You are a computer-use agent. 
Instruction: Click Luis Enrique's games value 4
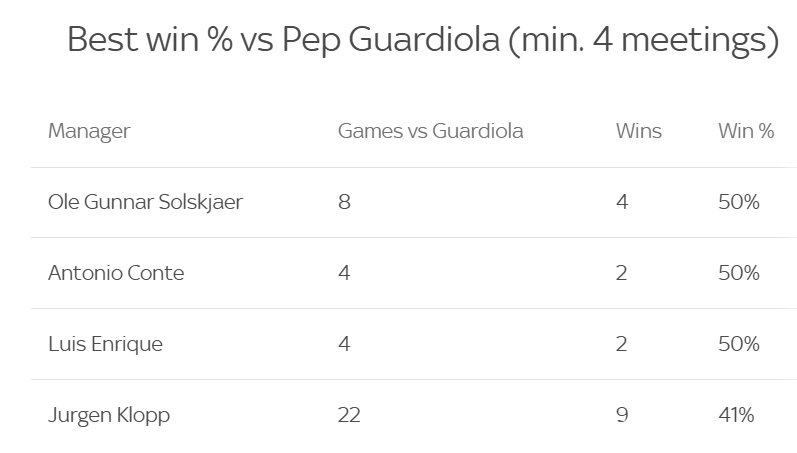[344, 344]
